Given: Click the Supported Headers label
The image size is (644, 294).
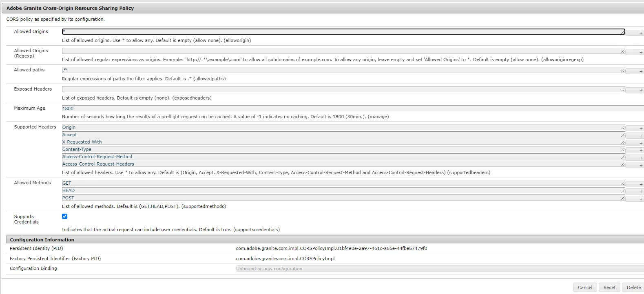Looking at the screenshot, I should 35,127.
